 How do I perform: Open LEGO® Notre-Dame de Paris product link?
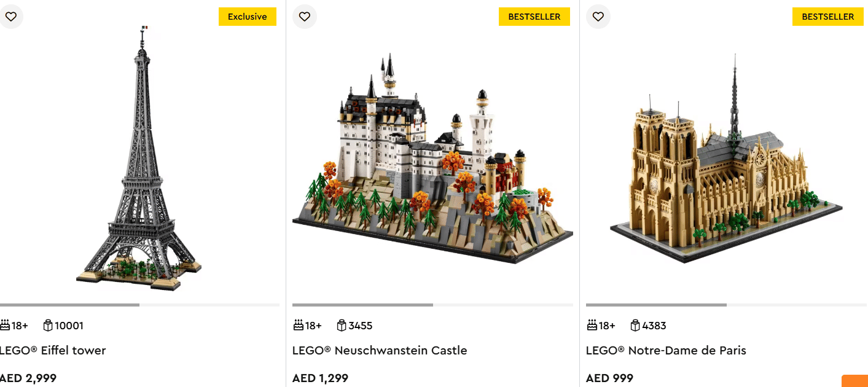(x=666, y=351)
